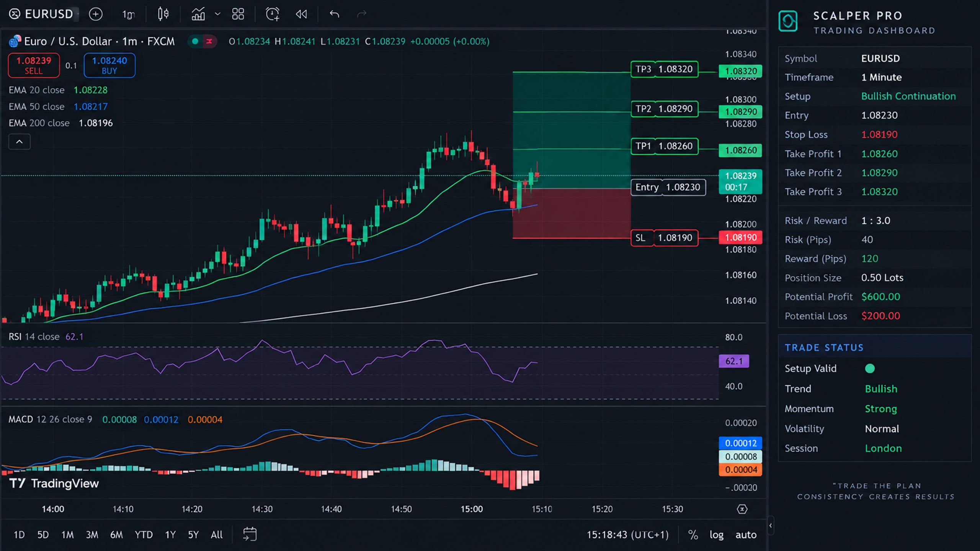Select the Entry 1.08230 line label
This screenshot has height=551, width=980.
(668, 187)
